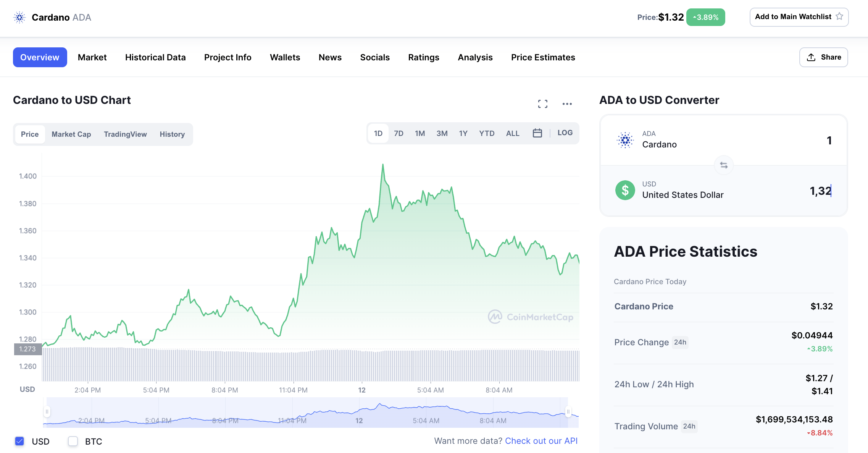The image size is (868, 453).
Task: Select the Price chart tab
Action: [x=30, y=134]
